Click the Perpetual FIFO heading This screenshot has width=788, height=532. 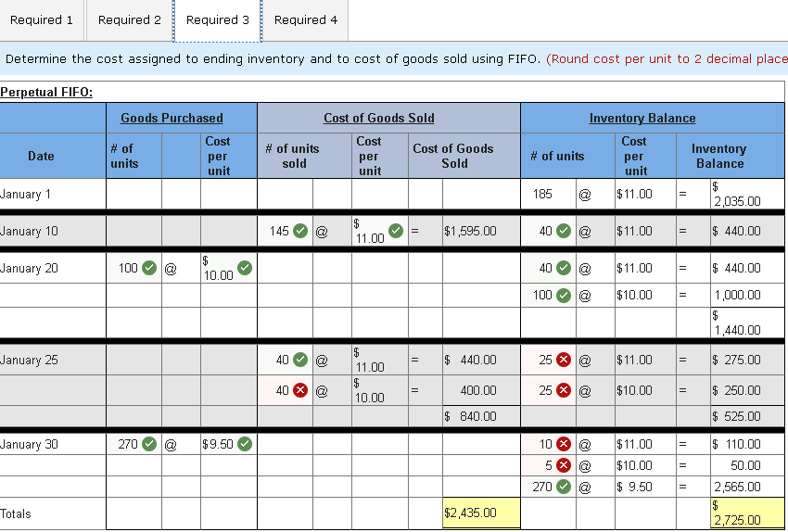46,92
